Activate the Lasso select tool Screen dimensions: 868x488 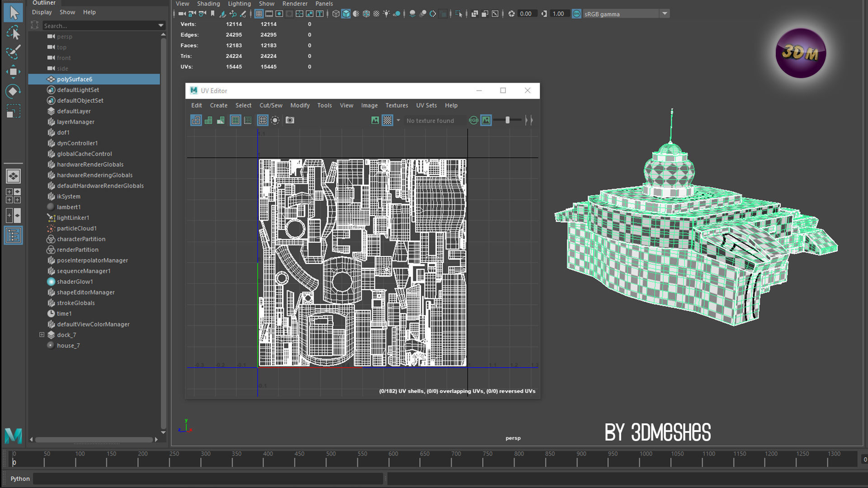pos(13,33)
